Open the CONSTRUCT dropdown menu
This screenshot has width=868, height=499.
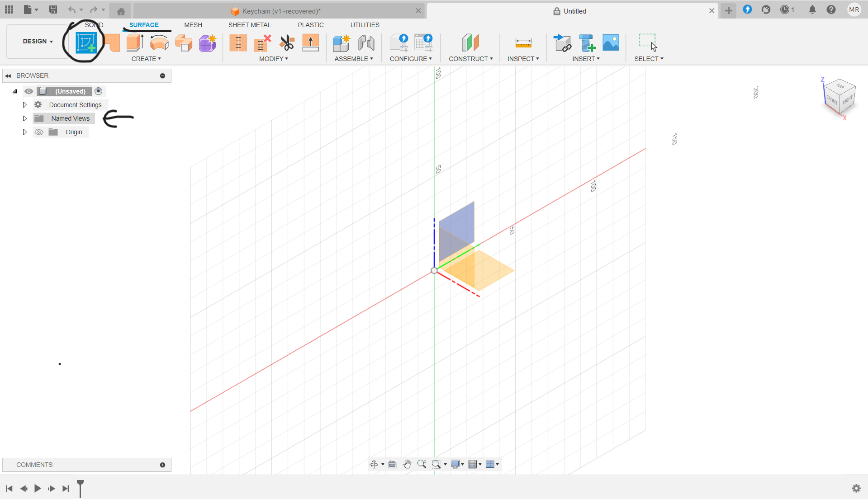coord(471,59)
